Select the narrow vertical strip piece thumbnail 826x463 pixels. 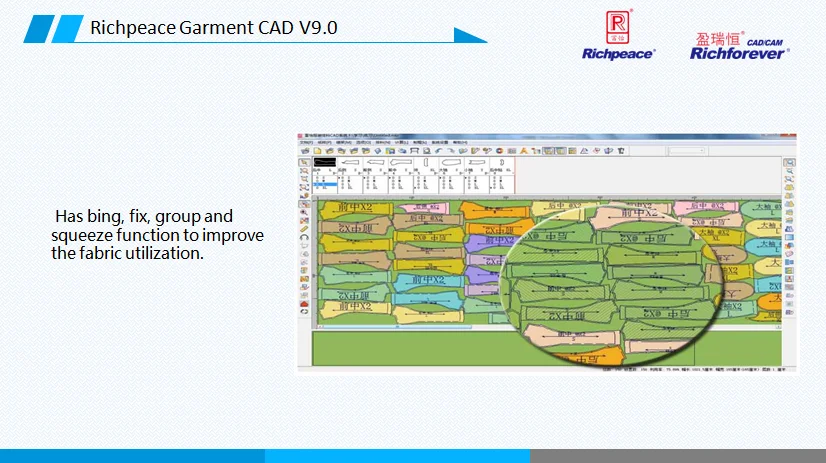[426, 162]
